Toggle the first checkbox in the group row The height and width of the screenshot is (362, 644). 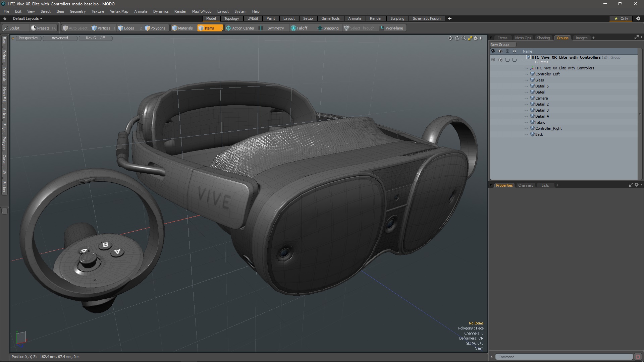[507, 60]
